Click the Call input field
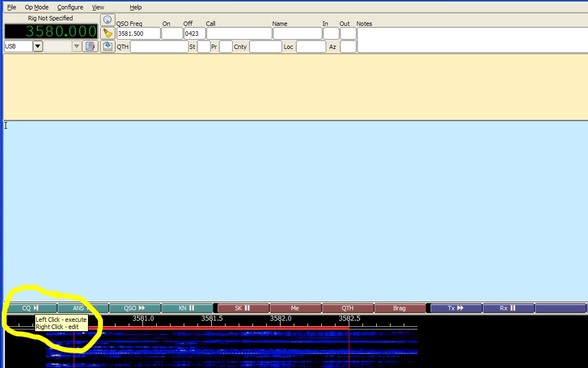 point(239,34)
